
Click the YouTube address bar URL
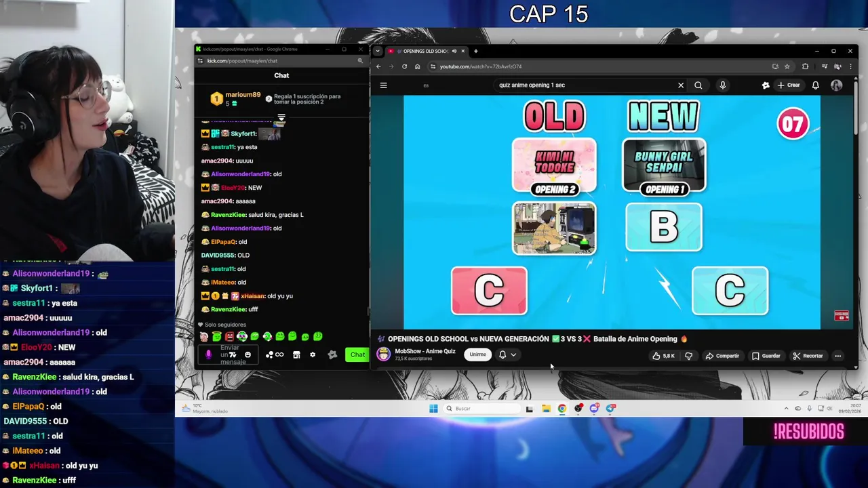481,66
